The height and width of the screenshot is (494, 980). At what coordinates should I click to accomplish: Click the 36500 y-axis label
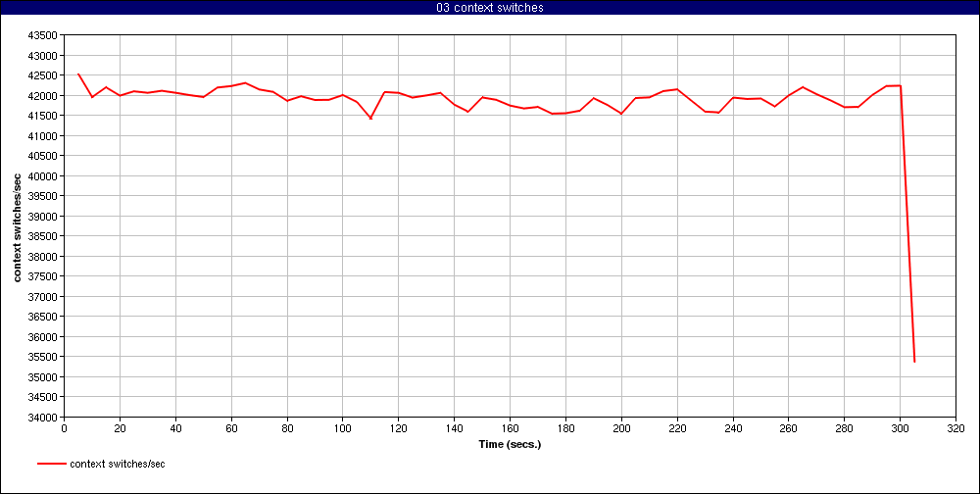(44, 317)
